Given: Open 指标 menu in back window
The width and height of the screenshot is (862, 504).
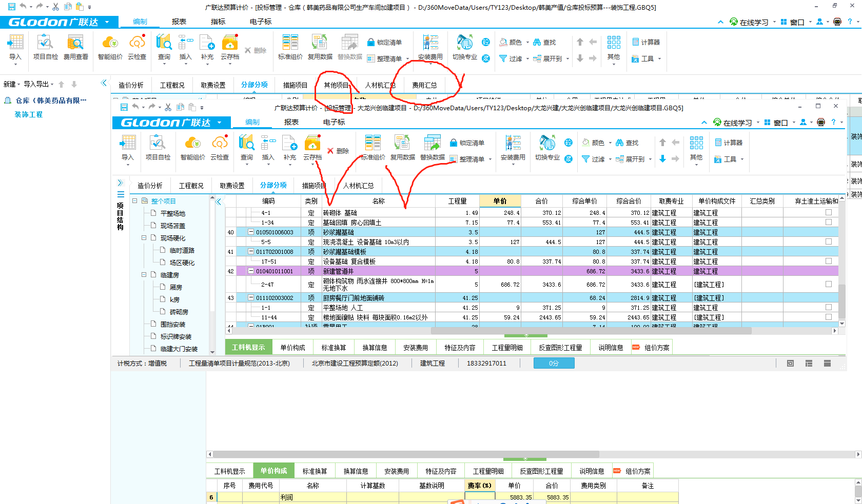Looking at the screenshot, I should (218, 22).
